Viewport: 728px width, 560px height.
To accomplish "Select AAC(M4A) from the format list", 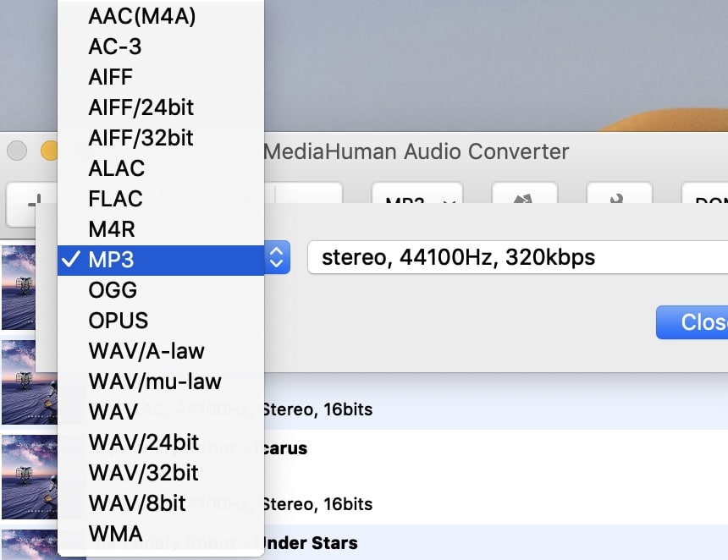I will [x=161, y=16].
